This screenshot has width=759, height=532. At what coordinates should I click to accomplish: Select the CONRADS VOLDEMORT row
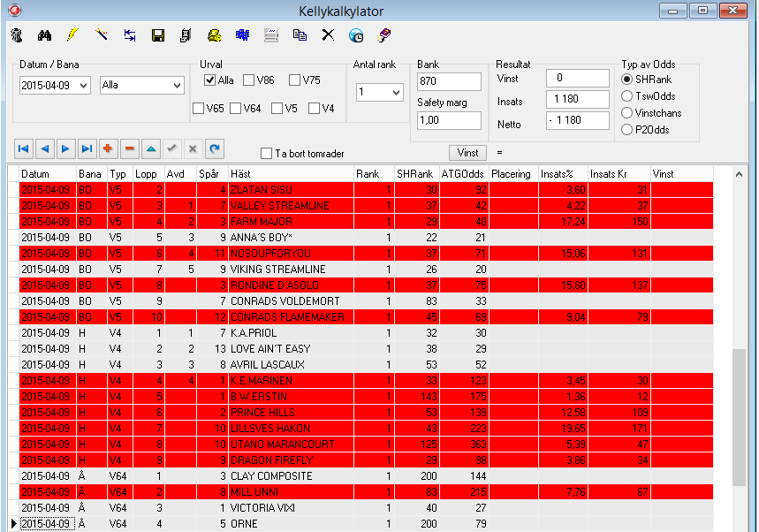pos(367,301)
